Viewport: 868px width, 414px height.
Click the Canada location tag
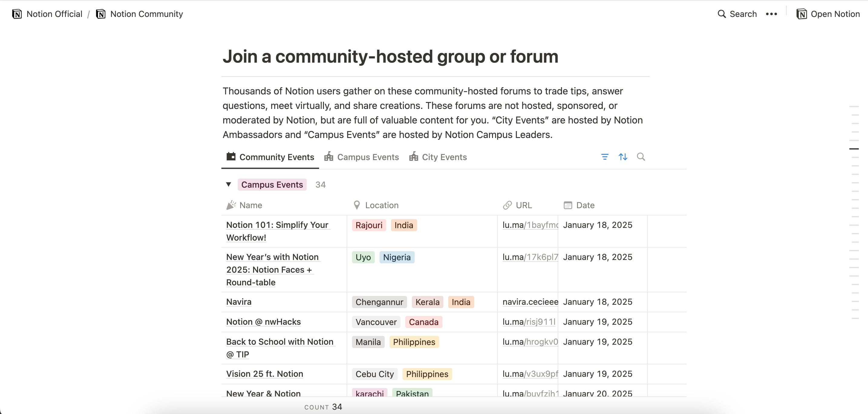click(x=423, y=322)
